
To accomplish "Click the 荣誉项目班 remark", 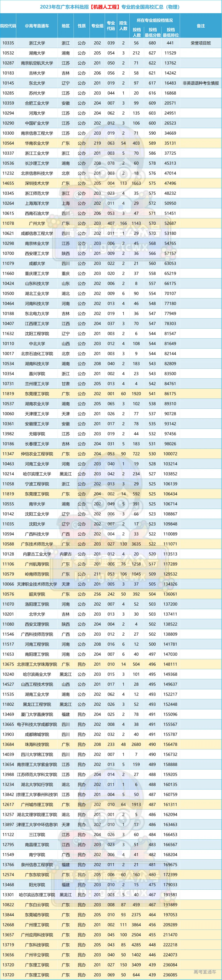I will pos(201,43).
